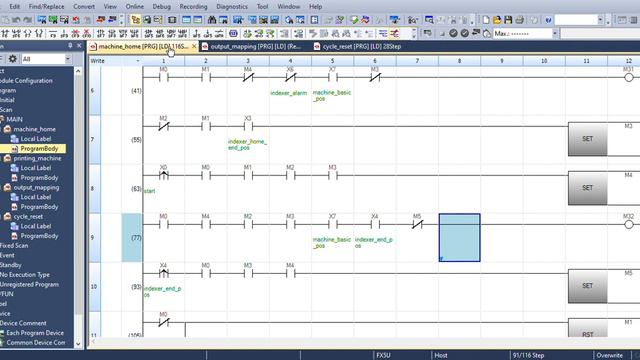640x360 pixels.
Task: Select the output_mapping tree node
Action: tap(36, 187)
